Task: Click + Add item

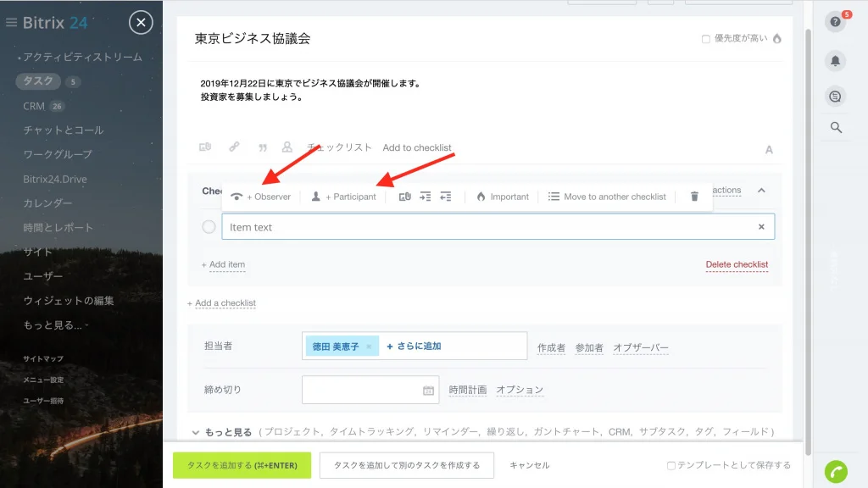Action: click(x=223, y=264)
